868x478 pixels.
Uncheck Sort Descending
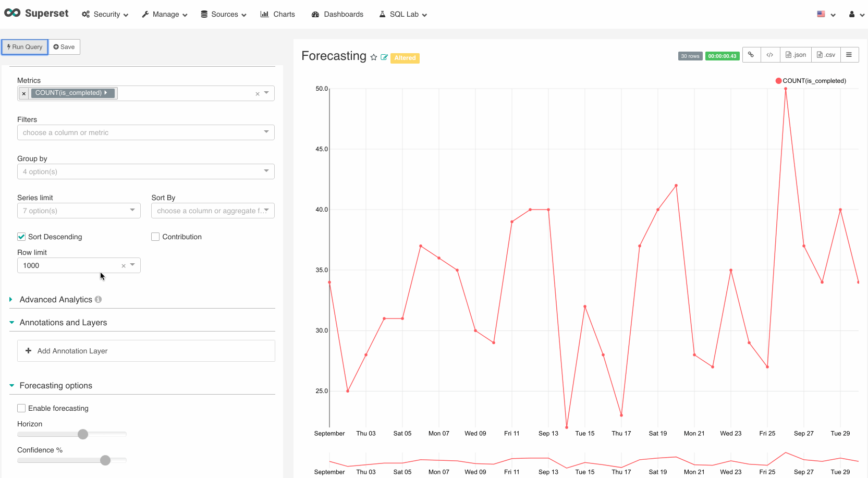pyautogui.click(x=21, y=236)
